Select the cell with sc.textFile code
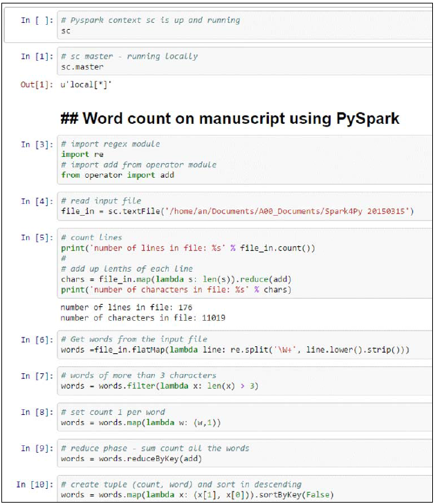 tap(245, 206)
